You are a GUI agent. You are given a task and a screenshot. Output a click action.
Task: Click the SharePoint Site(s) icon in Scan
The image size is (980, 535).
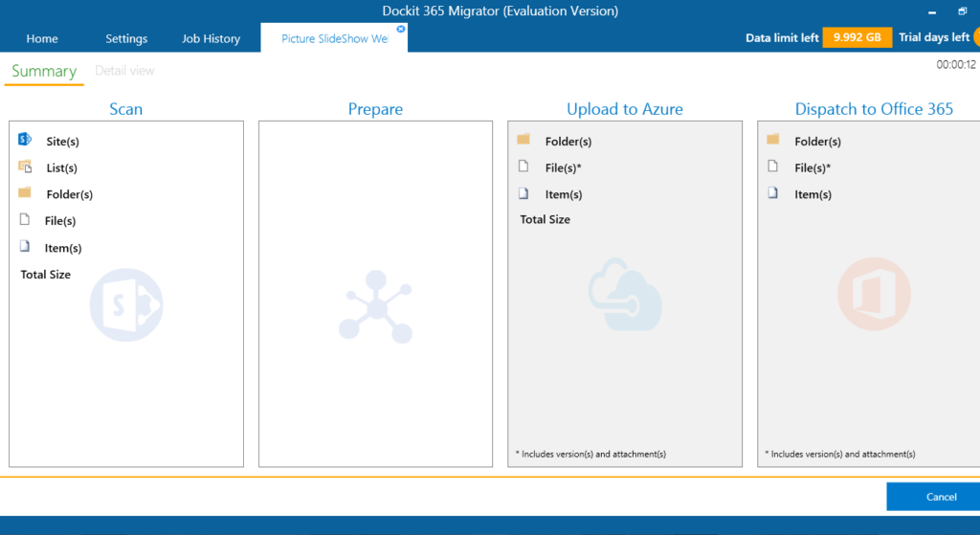point(25,140)
